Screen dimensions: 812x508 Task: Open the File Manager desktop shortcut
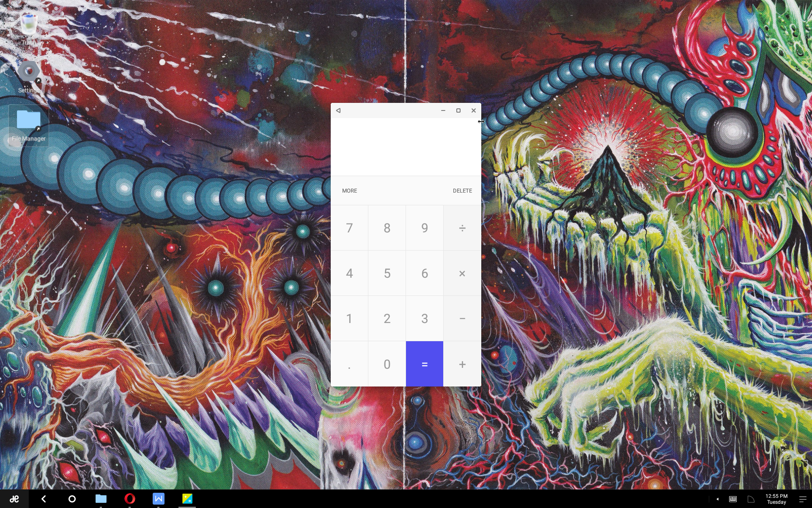click(29, 125)
